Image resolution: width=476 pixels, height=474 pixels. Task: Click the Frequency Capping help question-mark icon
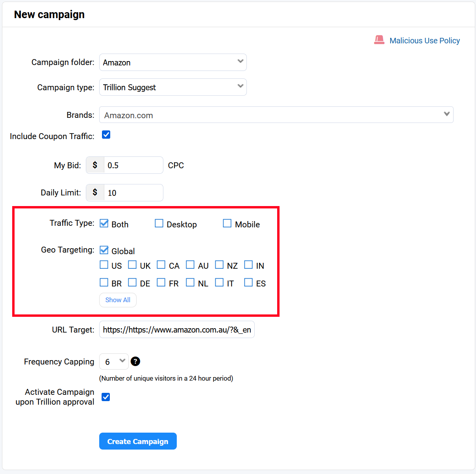(x=135, y=361)
